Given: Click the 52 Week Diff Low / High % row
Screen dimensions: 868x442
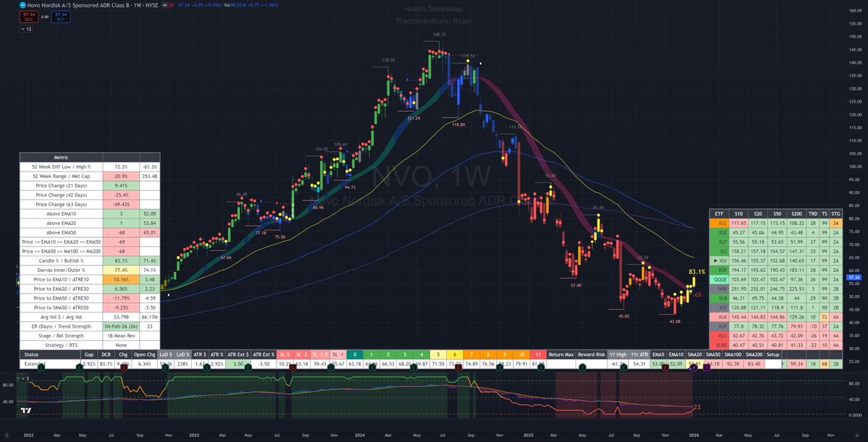Looking at the screenshot, I should pyautogui.click(x=89, y=166).
